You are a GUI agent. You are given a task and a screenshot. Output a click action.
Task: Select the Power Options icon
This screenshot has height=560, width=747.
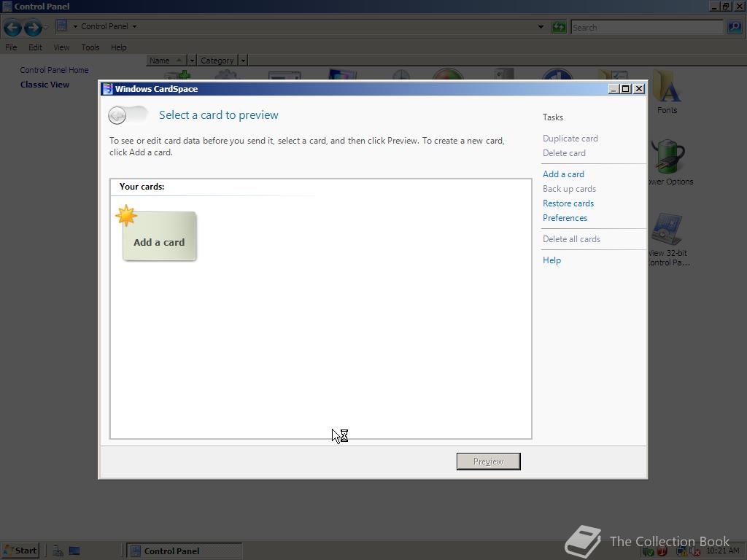pyautogui.click(x=670, y=163)
